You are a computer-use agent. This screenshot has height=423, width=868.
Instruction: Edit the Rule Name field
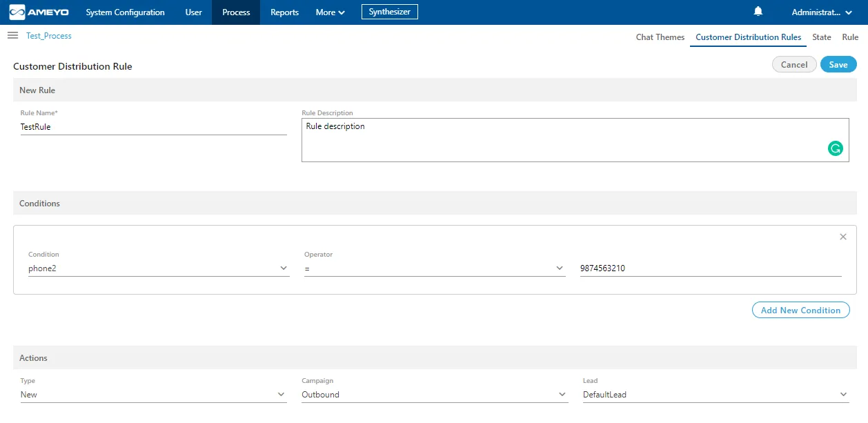pyautogui.click(x=153, y=127)
